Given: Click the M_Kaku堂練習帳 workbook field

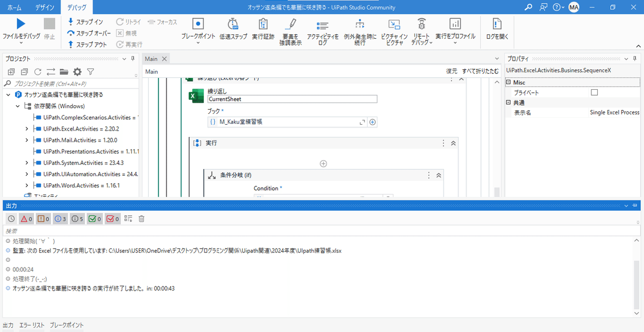Looking at the screenshot, I should click(287, 122).
